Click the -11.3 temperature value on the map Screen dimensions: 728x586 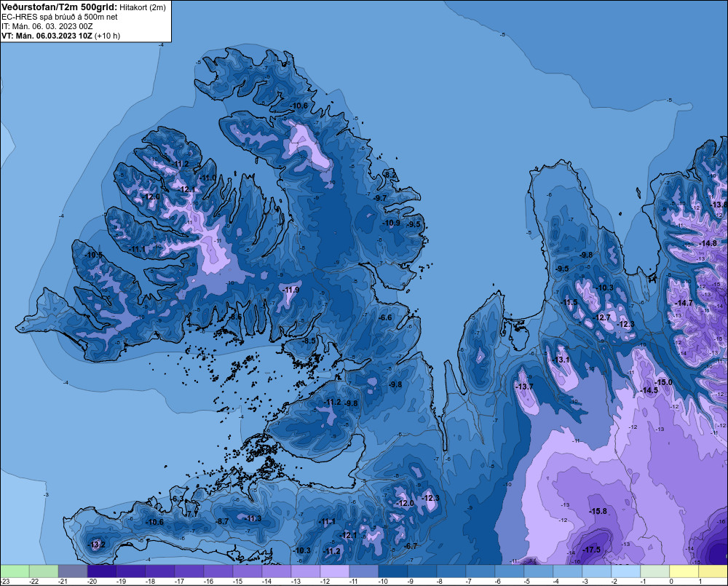253,519
